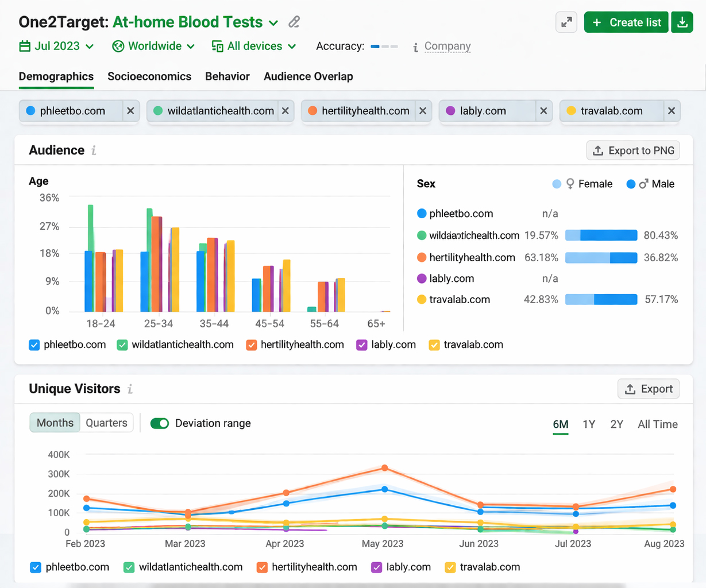Remove hertilityhealth.com from the comparison
This screenshot has width=706, height=588.
(423, 111)
